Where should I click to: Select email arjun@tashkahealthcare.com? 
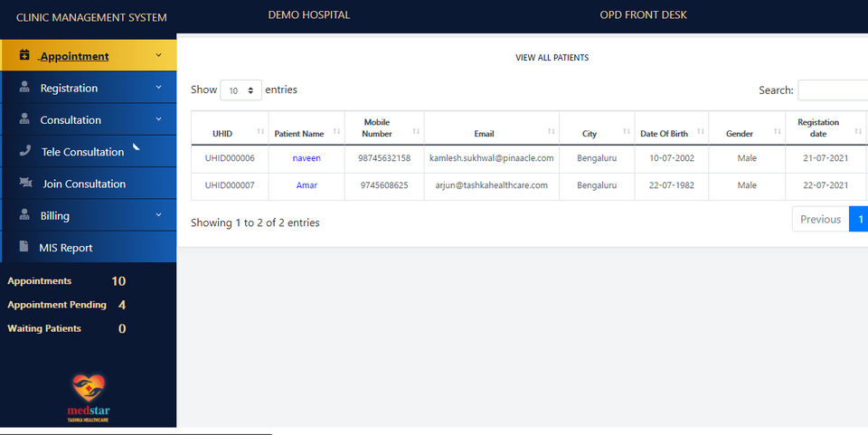[492, 185]
